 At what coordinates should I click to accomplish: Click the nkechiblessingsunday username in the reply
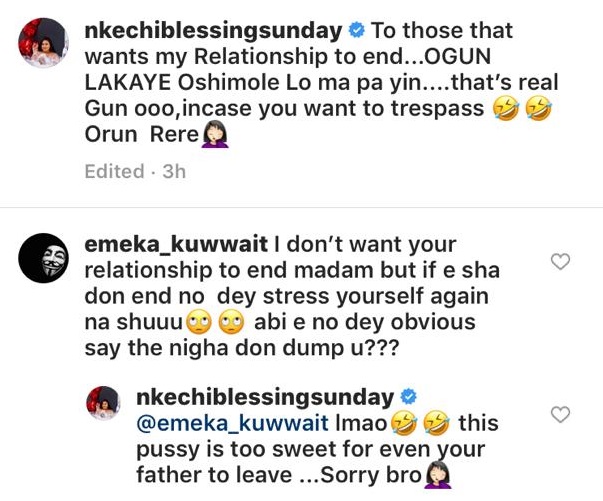(x=265, y=398)
